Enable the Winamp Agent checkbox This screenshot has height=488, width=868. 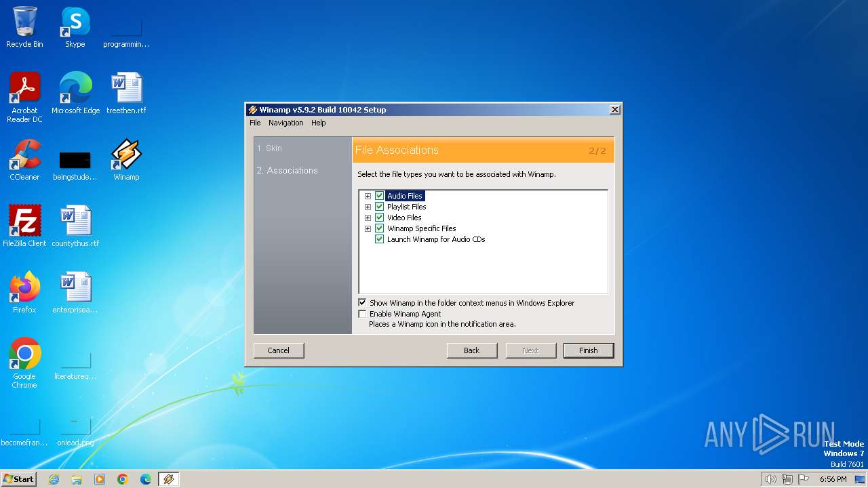(362, 314)
